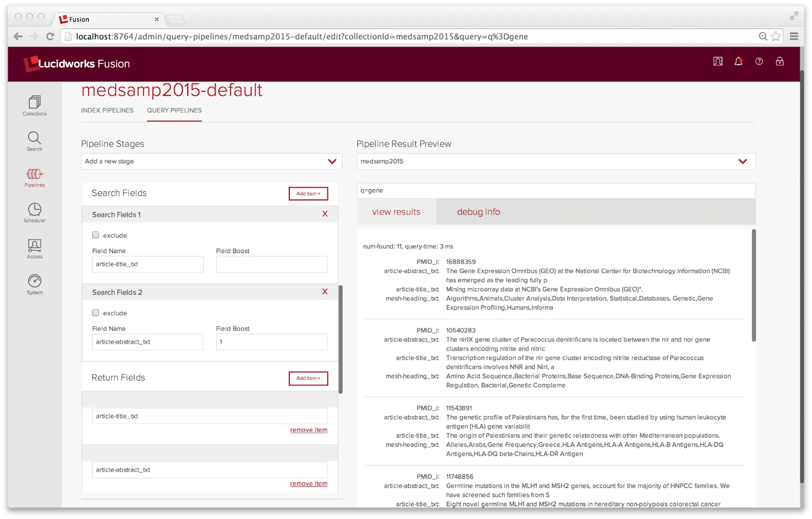Viewport: 812px width, 519px height.
Task: Click the num-found: 11 query-time text
Action: 408,247
